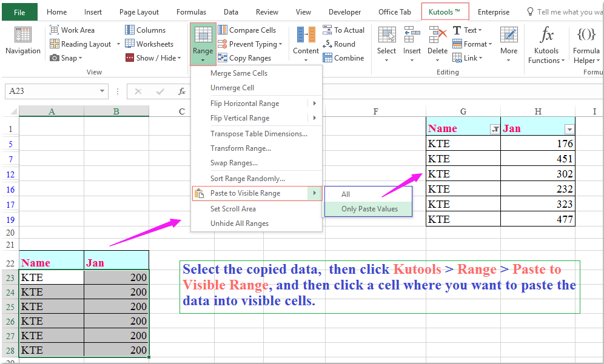Open the Combine tool
This screenshot has width=604, height=364.
point(344,58)
